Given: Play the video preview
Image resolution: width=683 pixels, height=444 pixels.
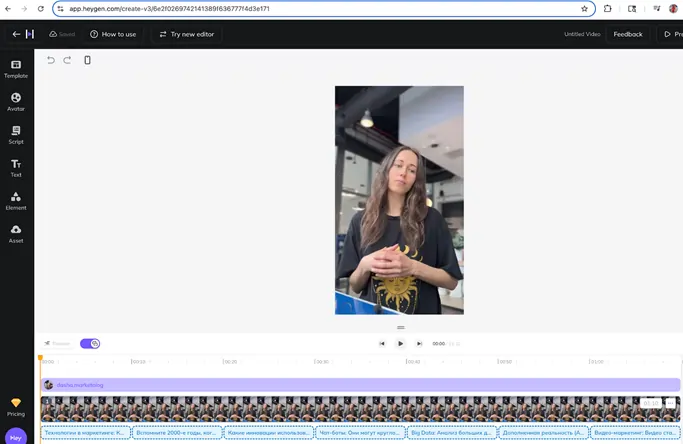Looking at the screenshot, I should click(x=400, y=343).
